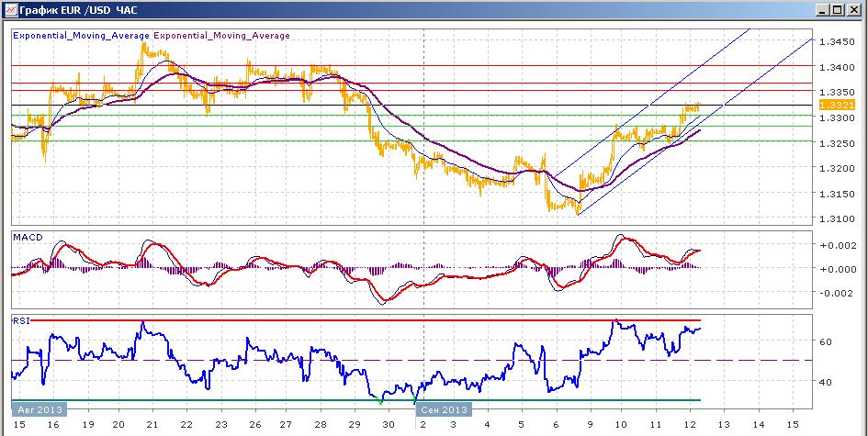The image size is (868, 436).
Task: Click the Авг 2013 month marker
Action: [39, 410]
